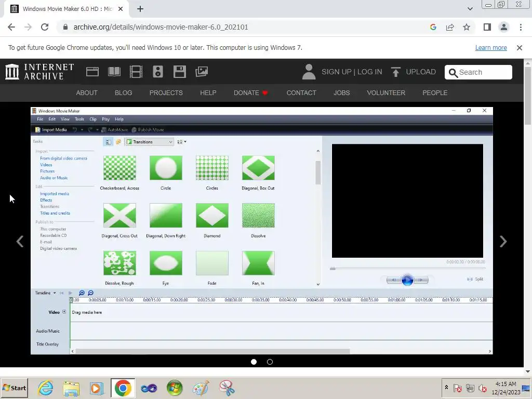532x399 pixels.
Task: Click the previous screenshot arrow
Action: pos(20,241)
